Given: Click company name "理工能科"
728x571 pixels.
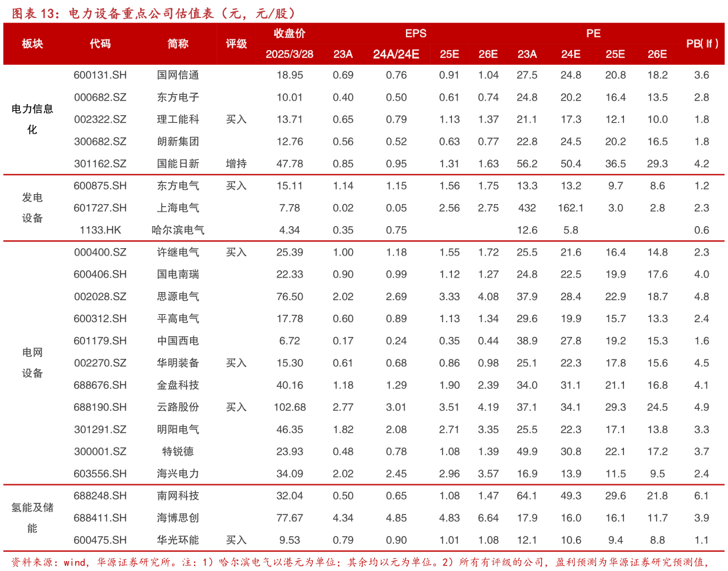Looking at the screenshot, I should (178, 119).
